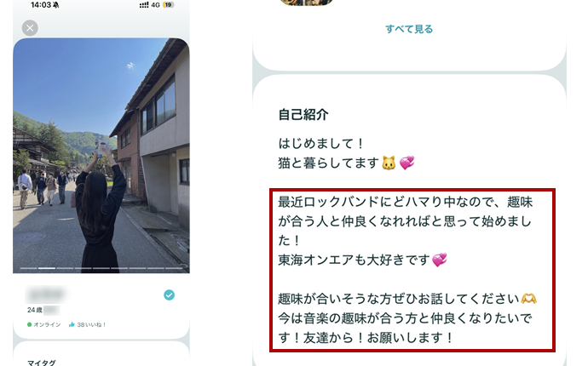Close the profile with the X button
588x366 pixels.
(30, 28)
